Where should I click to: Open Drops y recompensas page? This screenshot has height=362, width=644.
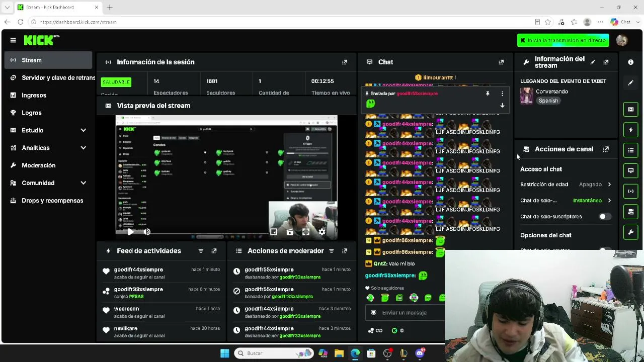(48, 201)
